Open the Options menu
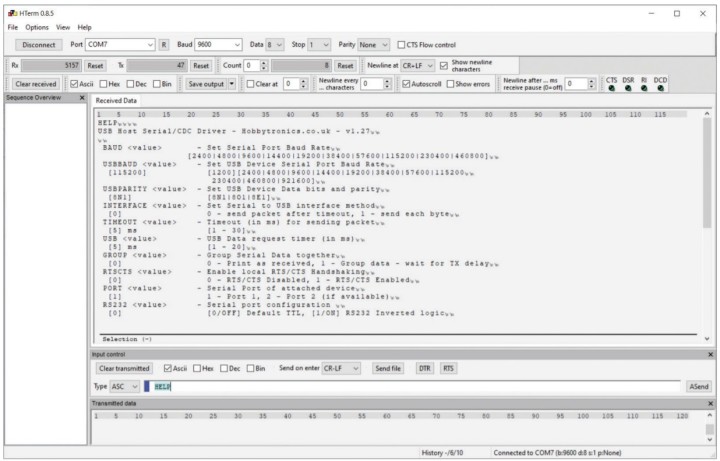The height and width of the screenshot is (461, 720). pyautogui.click(x=36, y=27)
